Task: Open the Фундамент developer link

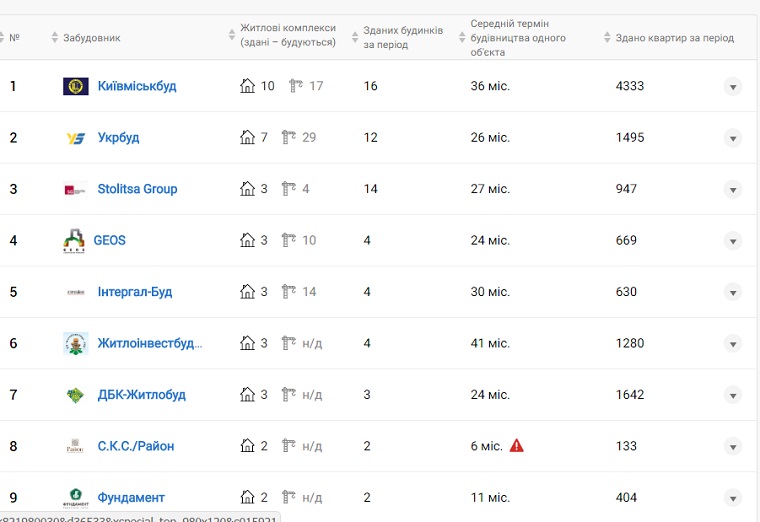Action: coord(131,497)
